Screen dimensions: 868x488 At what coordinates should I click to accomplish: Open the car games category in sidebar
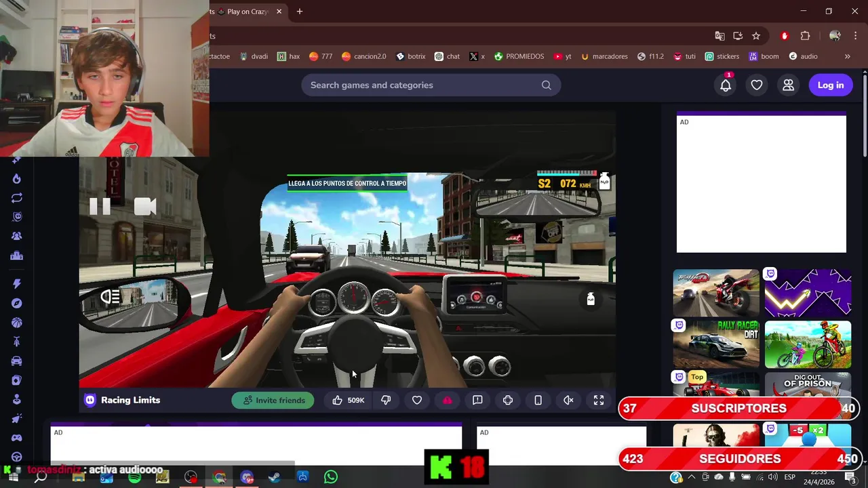pyautogui.click(x=17, y=361)
